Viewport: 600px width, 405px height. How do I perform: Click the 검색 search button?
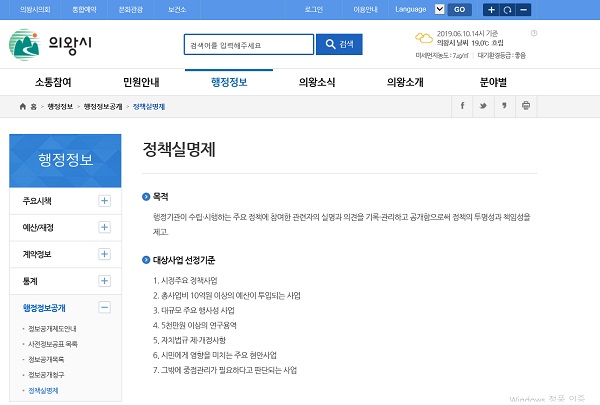pyautogui.click(x=339, y=45)
